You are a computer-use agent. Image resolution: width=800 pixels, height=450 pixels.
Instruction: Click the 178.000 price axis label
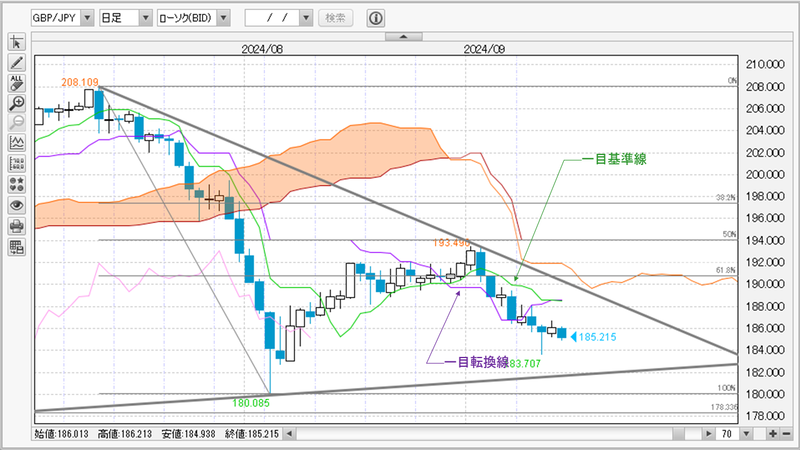coord(765,416)
